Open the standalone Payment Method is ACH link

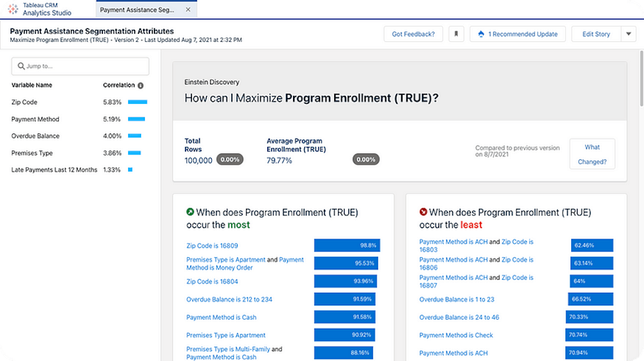click(453, 353)
